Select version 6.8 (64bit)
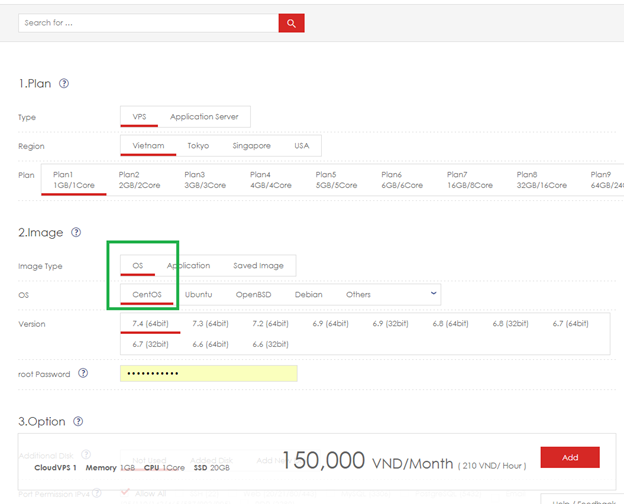 [450, 324]
